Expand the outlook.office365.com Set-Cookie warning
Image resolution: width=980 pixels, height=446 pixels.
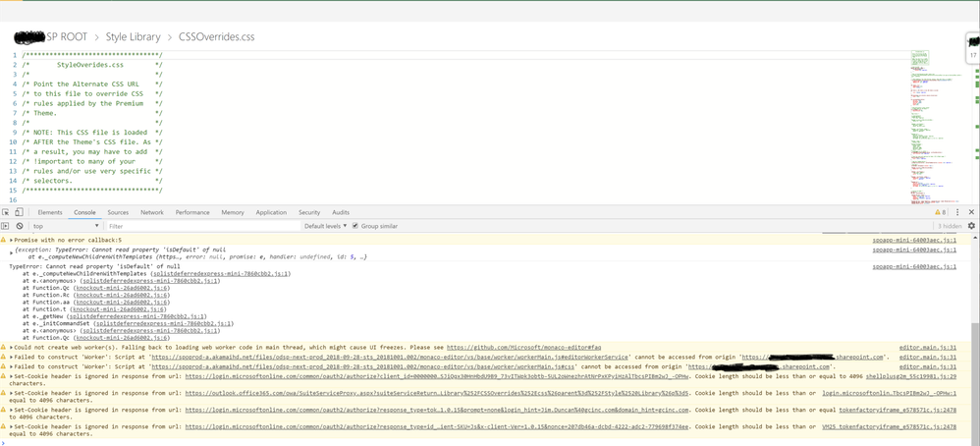pos(11,393)
